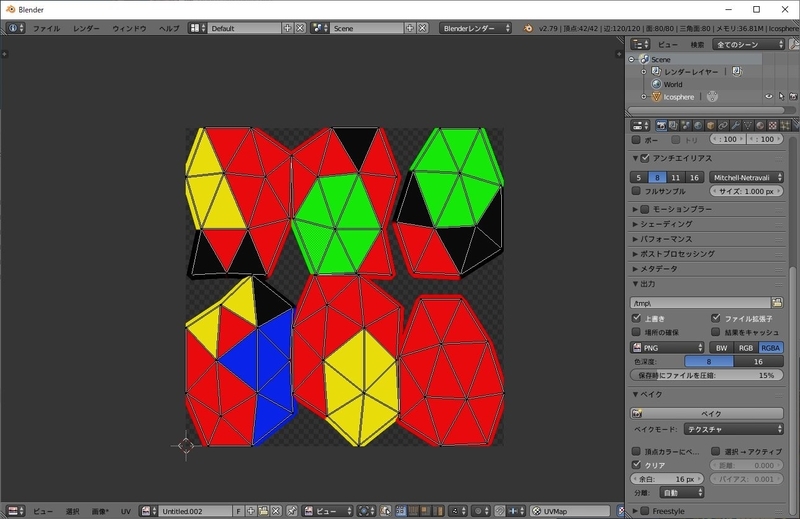Browse output path with folder icon
The image size is (800, 519).
[x=777, y=303]
